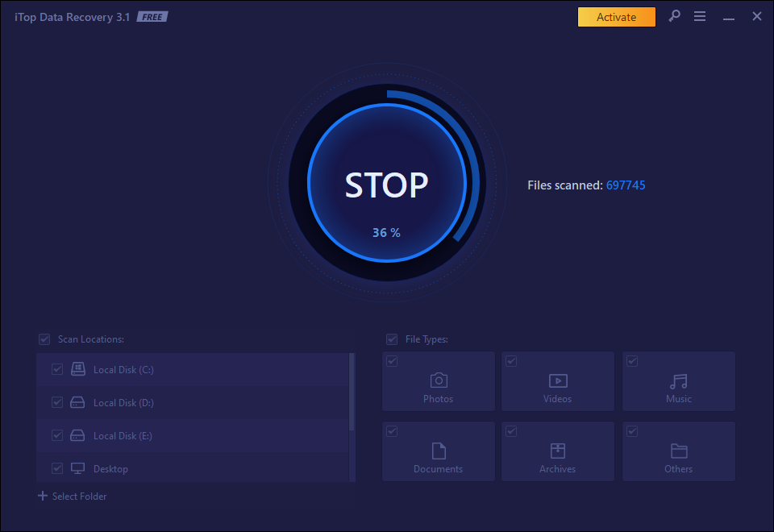Click the Desktop monitor icon
The width and height of the screenshot is (774, 532).
[x=77, y=468]
